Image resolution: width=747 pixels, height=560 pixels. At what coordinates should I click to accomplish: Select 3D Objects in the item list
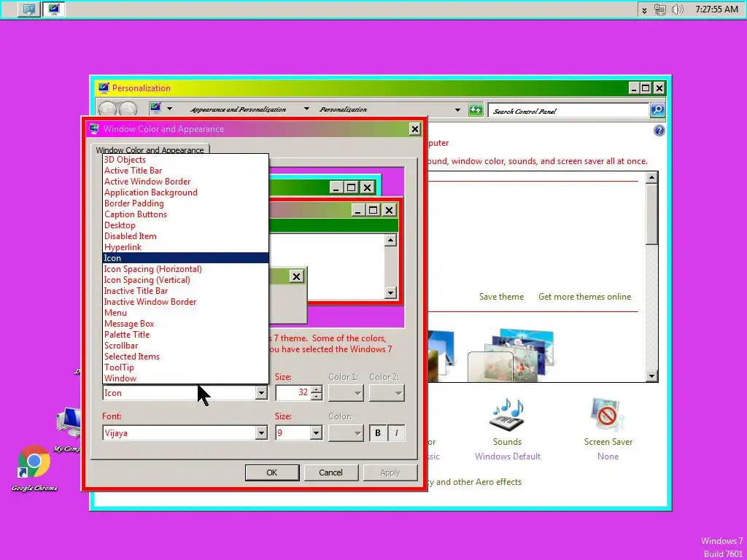tap(186, 160)
